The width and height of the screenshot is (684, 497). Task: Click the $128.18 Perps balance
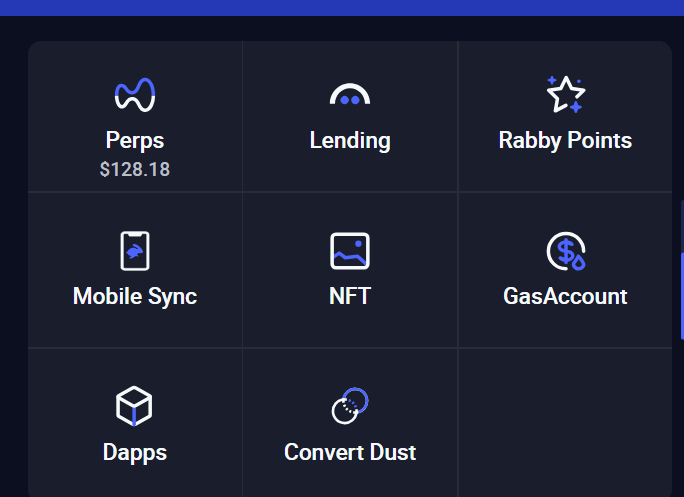(x=135, y=169)
